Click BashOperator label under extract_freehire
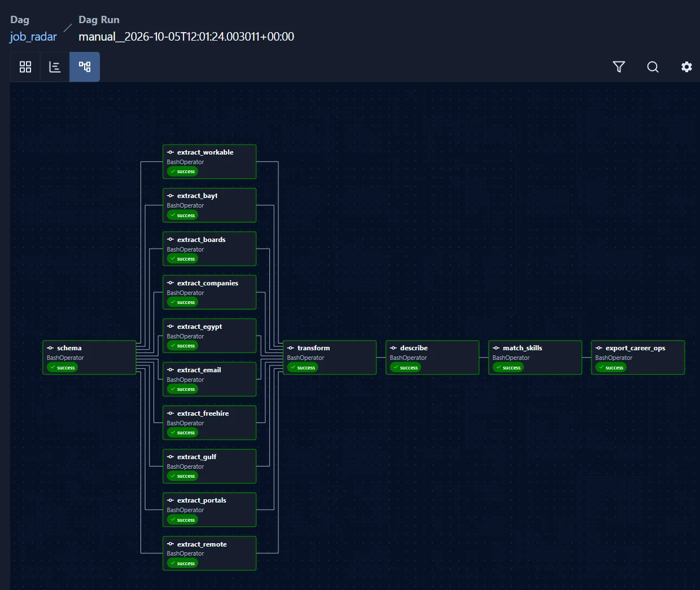The width and height of the screenshot is (700, 590). click(x=185, y=424)
